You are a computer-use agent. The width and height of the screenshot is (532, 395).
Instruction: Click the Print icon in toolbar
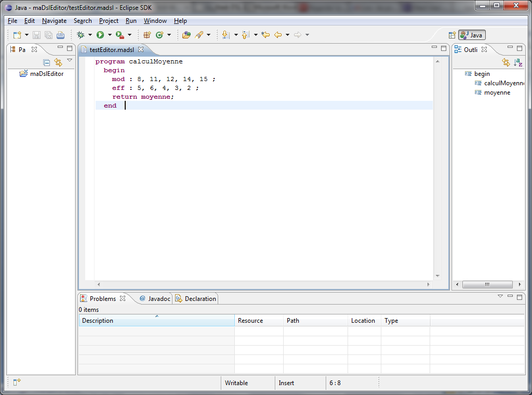(60, 35)
